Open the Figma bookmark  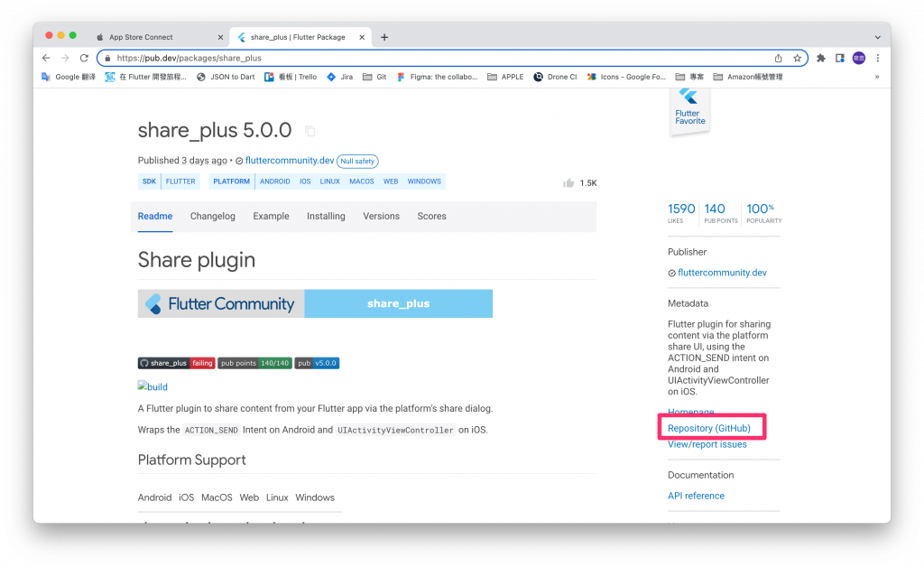(x=437, y=77)
